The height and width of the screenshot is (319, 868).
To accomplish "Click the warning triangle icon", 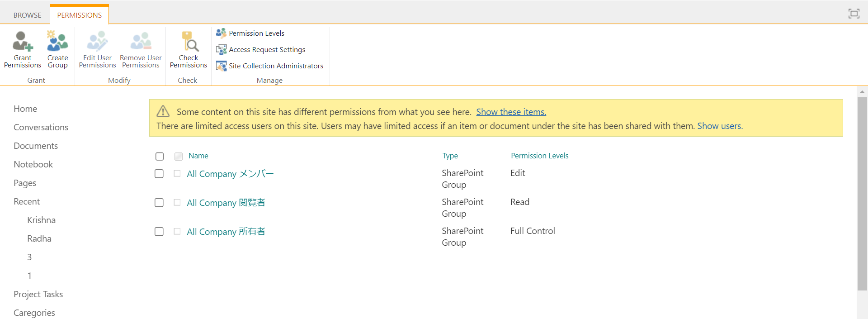I will [x=163, y=111].
